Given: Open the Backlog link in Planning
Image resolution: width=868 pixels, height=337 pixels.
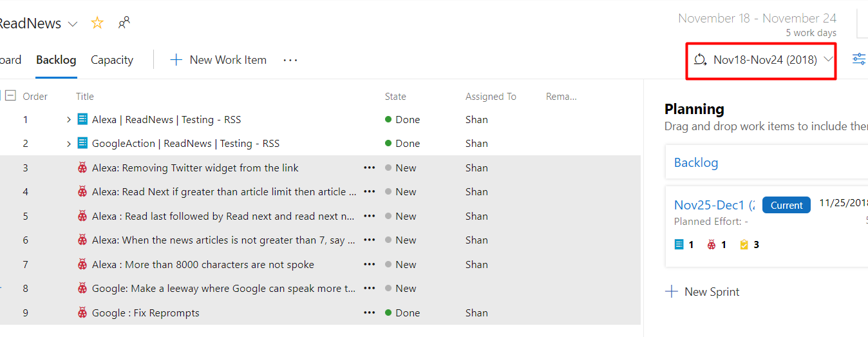Looking at the screenshot, I should pyautogui.click(x=696, y=162).
